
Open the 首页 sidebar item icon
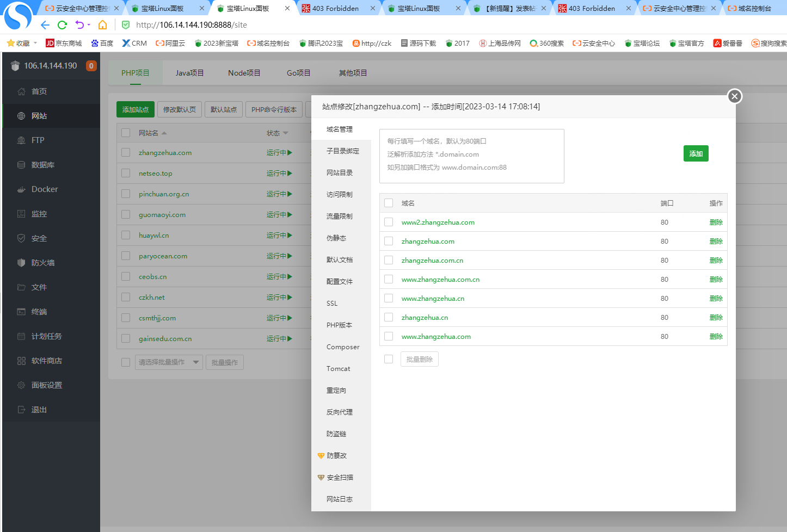[x=21, y=91]
